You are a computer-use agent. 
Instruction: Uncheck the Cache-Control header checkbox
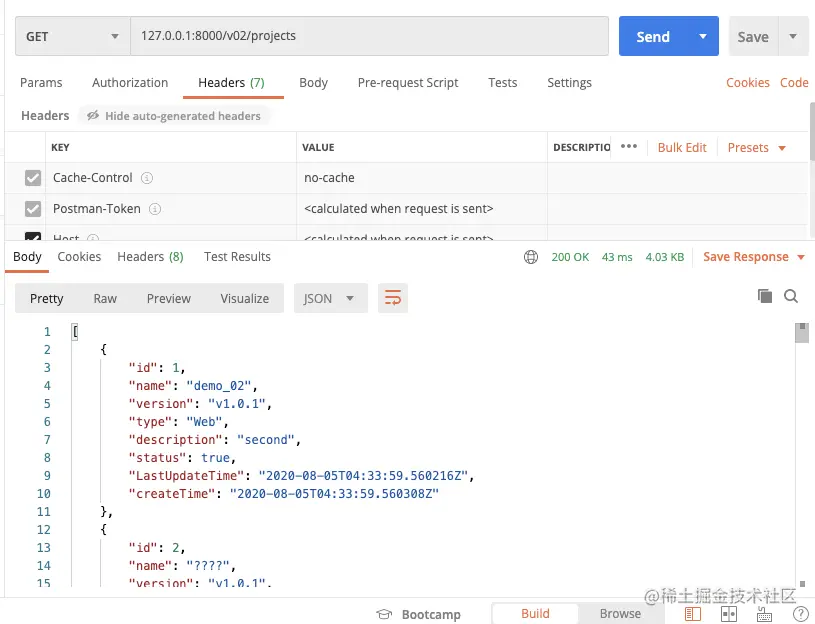[x=33, y=178]
